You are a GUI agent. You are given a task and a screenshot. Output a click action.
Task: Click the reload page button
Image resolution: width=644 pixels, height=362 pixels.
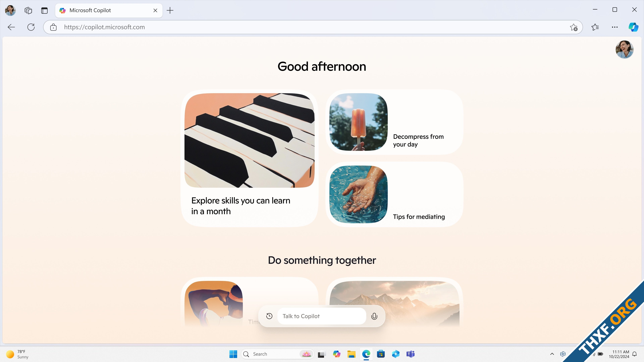(x=31, y=27)
